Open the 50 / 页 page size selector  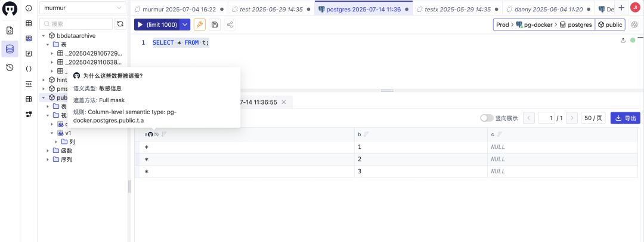coord(593,118)
